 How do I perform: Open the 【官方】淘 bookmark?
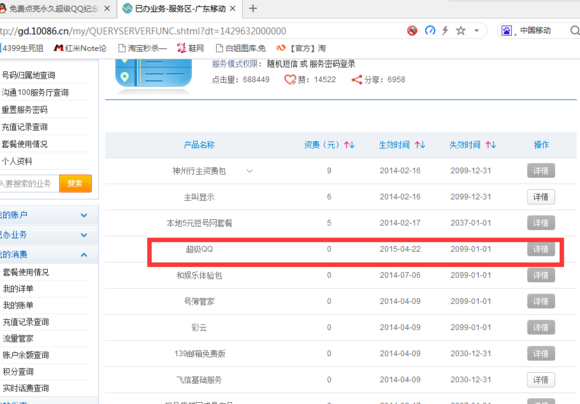(x=301, y=48)
